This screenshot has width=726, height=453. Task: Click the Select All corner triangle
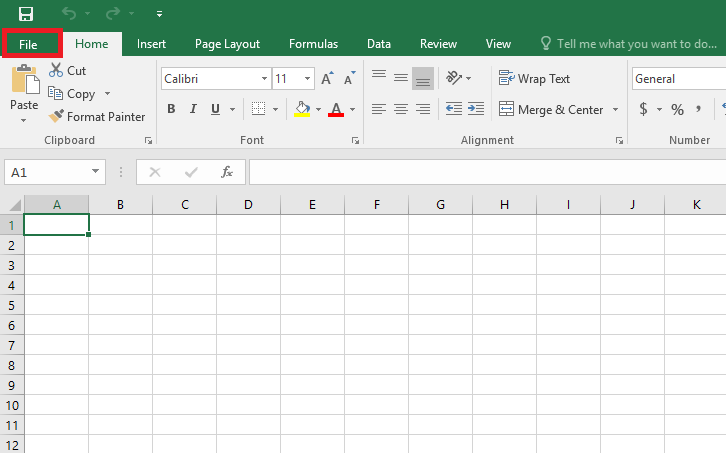click(x=15, y=205)
